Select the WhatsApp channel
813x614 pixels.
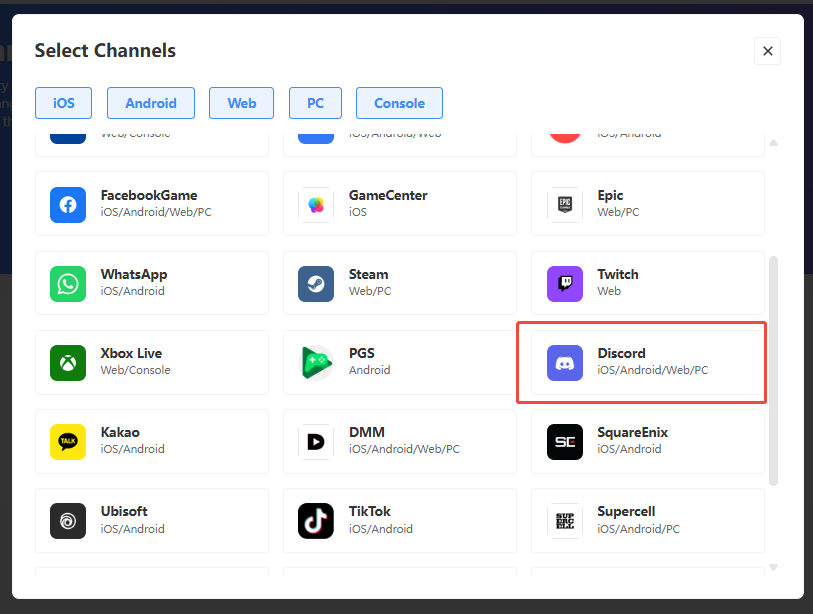tap(151, 283)
